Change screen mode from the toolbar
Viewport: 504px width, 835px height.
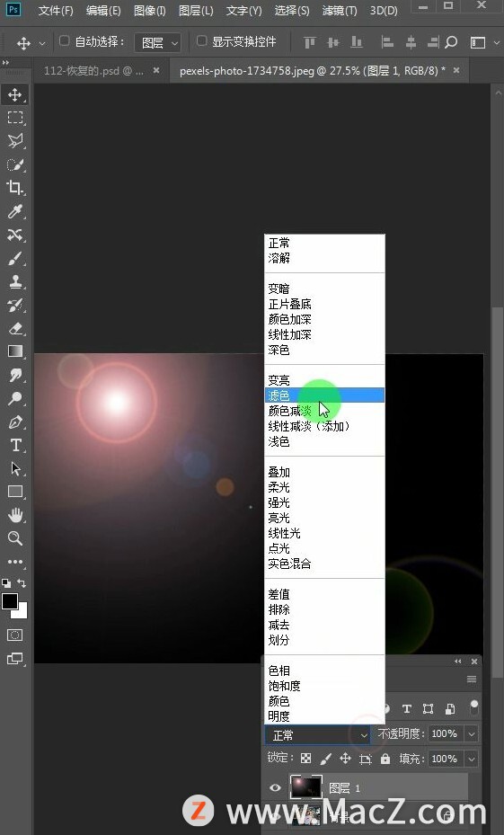(x=15, y=659)
